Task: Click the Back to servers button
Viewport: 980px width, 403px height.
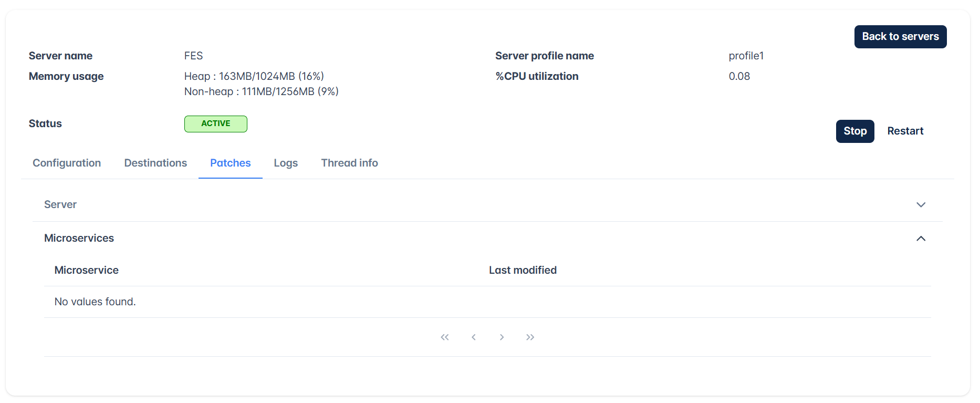Action: [x=900, y=37]
